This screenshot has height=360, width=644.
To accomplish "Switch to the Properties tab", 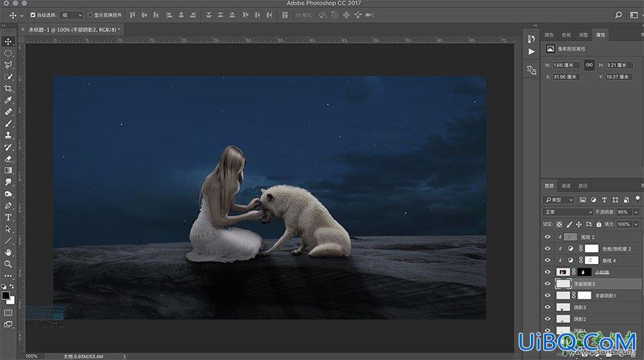I will [x=600, y=35].
